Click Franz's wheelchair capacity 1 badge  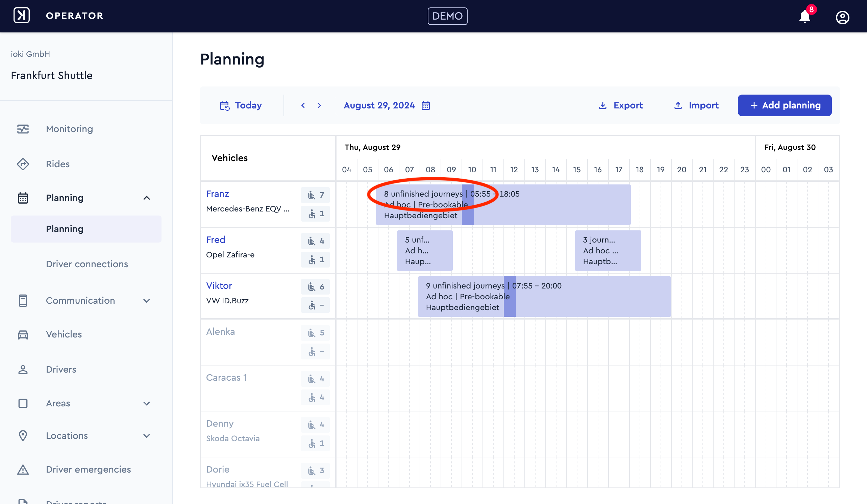tap(315, 213)
